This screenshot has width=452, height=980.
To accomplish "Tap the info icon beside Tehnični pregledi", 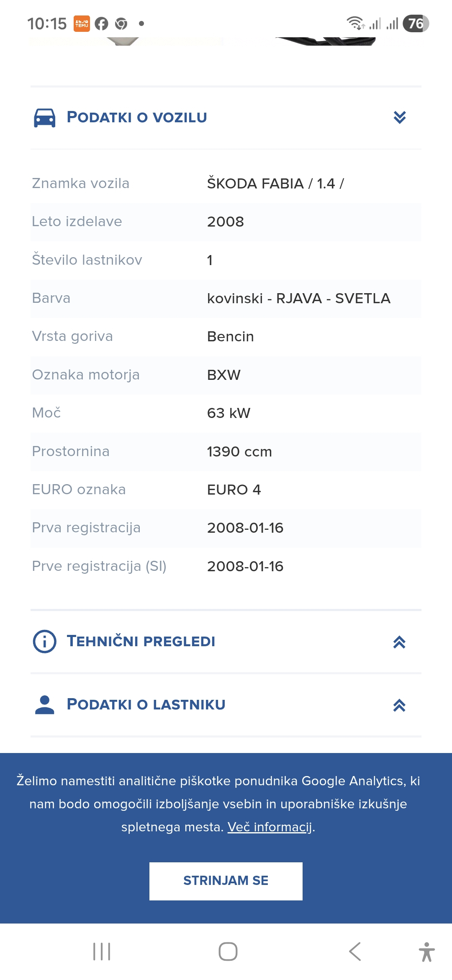I will click(x=44, y=641).
